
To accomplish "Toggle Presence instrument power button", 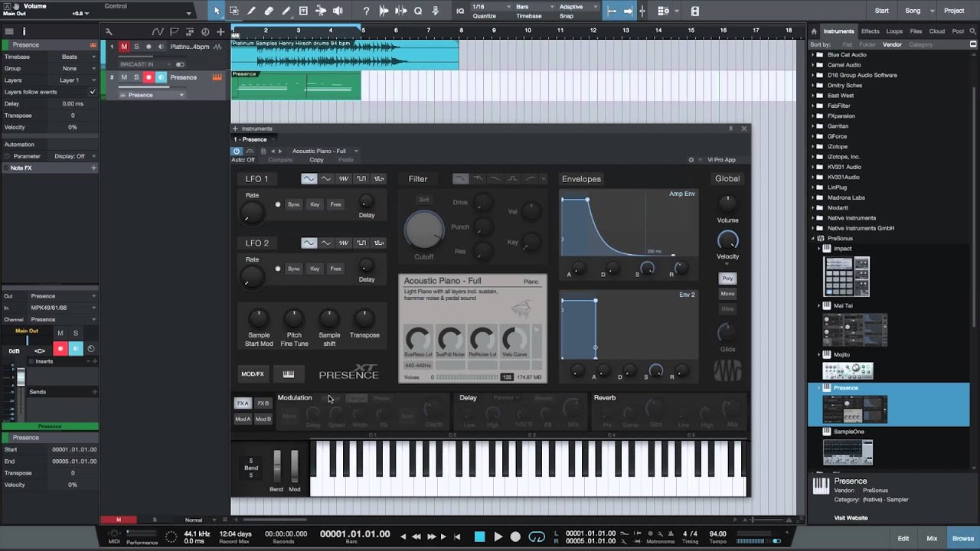I will coord(237,151).
